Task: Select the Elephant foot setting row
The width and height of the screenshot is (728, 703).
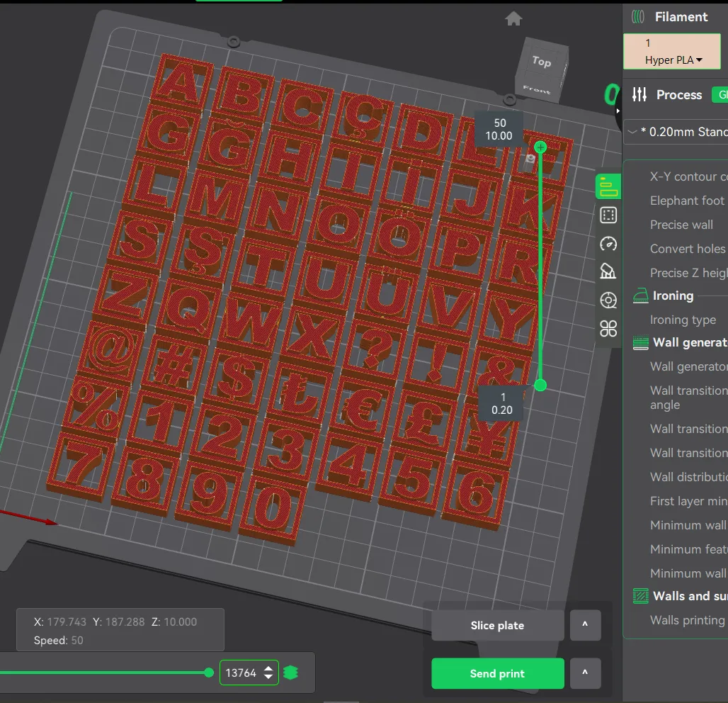Action: tap(688, 201)
